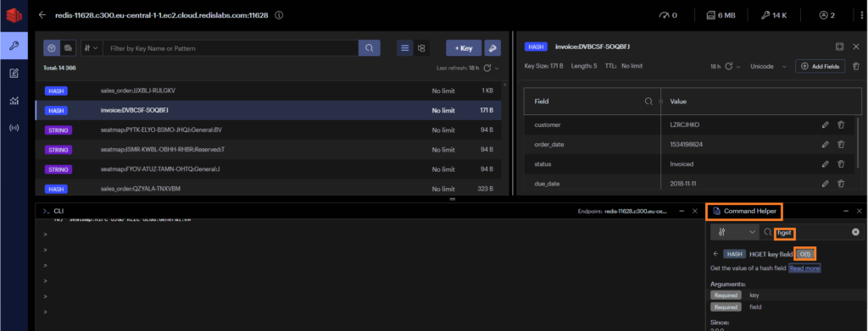Open the Workbench page in sidebar
The height and width of the screenshot is (331, 868).
coord(14,73)
